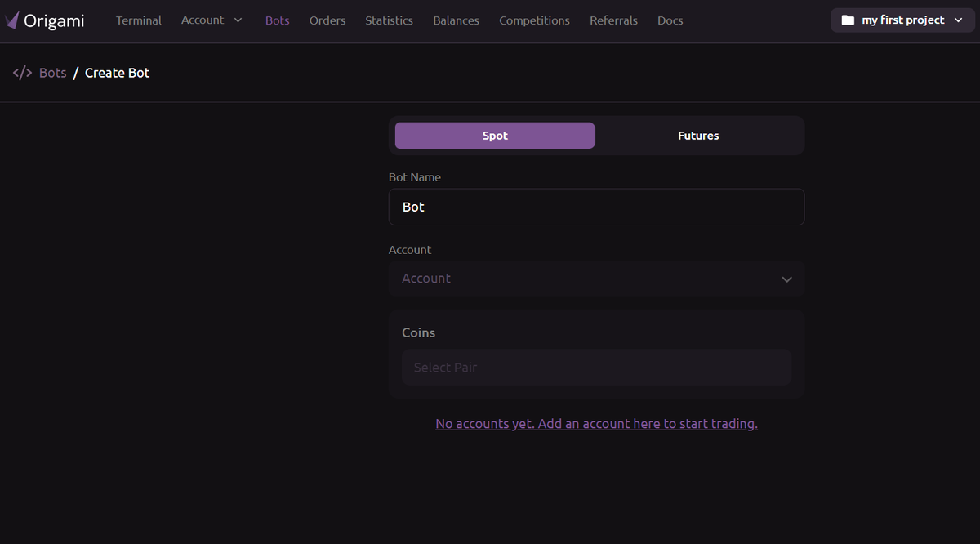This screenshot has width=980, height=544.
Task: Open the my first project selector
Action: pyautogui.click(x=902, y=20)
